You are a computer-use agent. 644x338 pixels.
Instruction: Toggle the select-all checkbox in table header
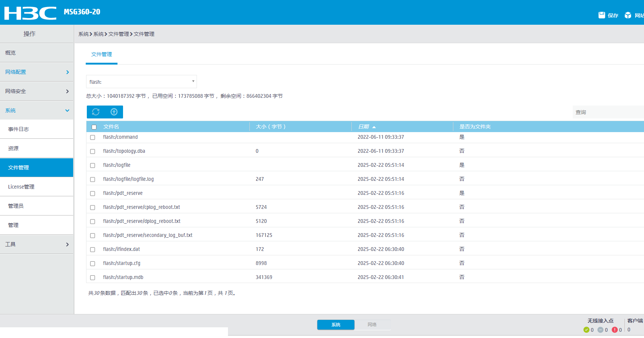pos(94,127)
